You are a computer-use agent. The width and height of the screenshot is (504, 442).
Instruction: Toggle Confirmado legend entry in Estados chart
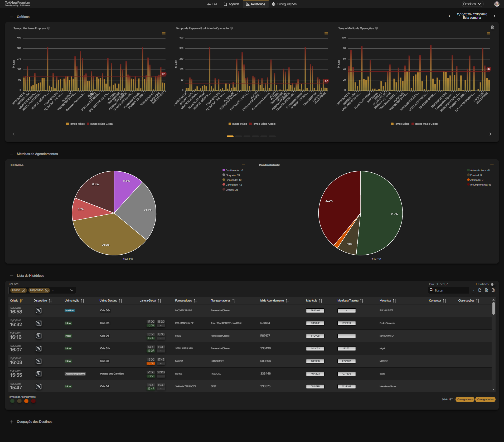tap(233, 170)
